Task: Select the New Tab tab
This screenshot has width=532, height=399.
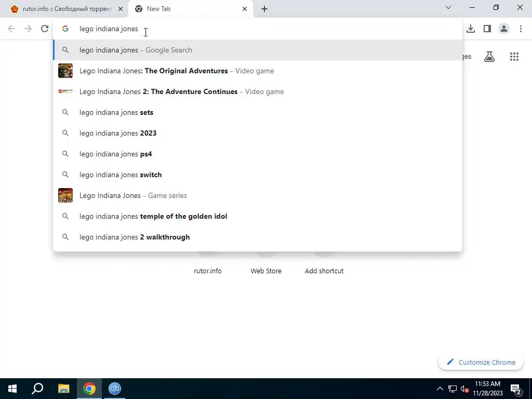Action: pyautogui.click(x=191, y=9)
